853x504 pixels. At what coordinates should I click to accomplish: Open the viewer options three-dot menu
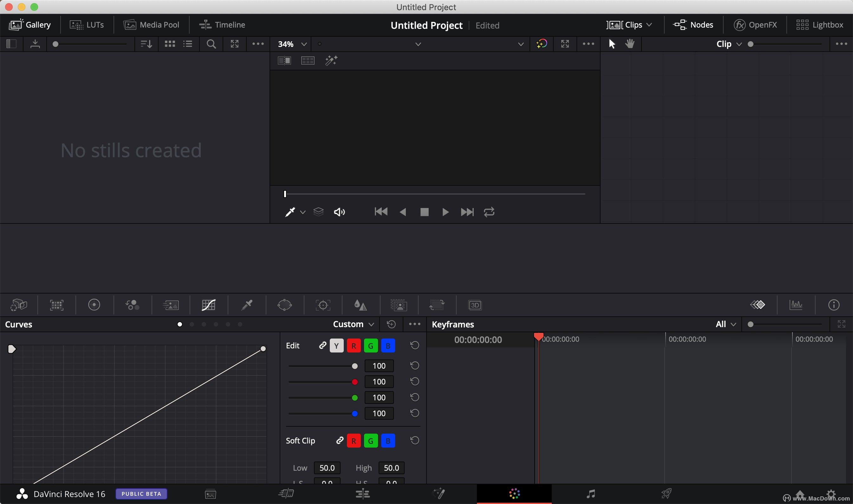tap(588, 44)
